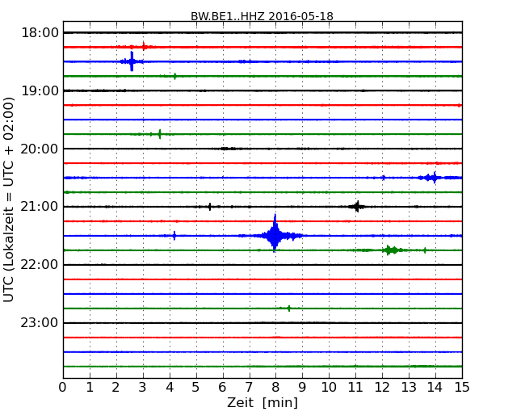Image resolution: width=525 pixels, height=420 pixels.
Task: Click x-axis tick label 2
Action: click(x=115, y=388)
